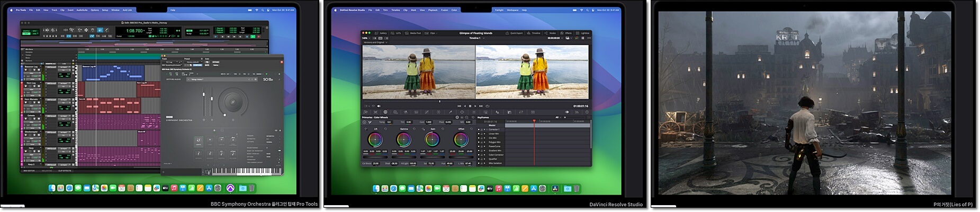Toggle BYPASS in the plug-in window
The height and width of the screenshot is (212, 980).
coord(215,61)
